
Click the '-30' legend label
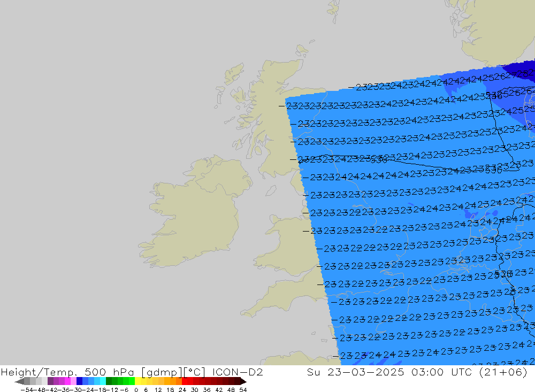(77, 390)
